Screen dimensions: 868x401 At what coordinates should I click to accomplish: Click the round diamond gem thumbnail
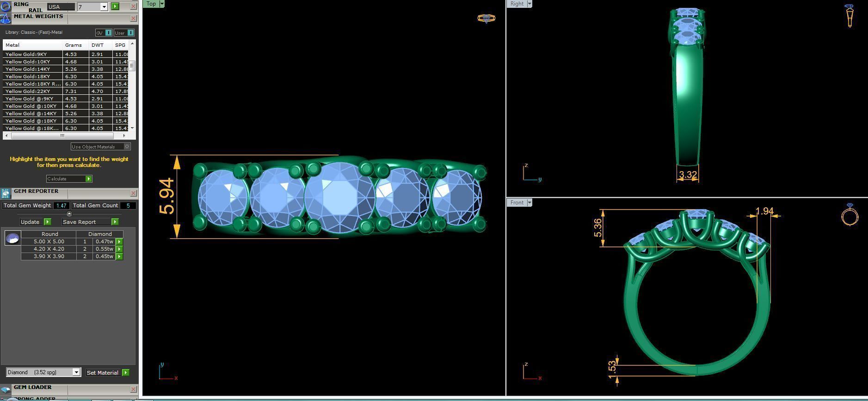12,238
